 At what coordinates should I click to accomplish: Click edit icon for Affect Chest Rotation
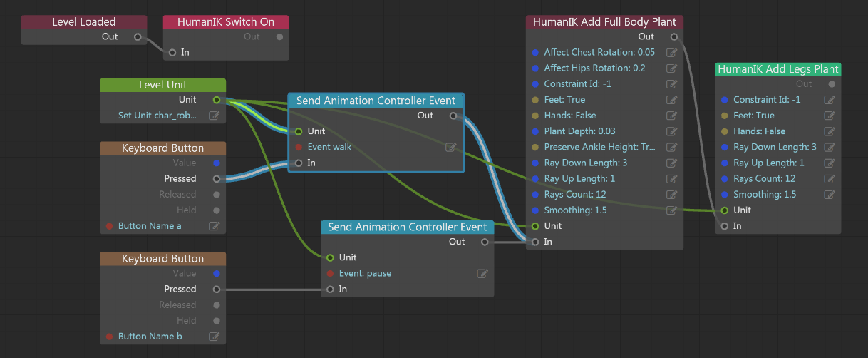click(x=671, y=53)
